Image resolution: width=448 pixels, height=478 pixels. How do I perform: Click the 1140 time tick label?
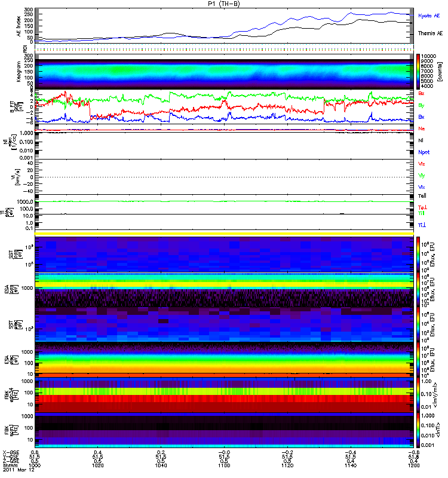click(x=351, y=465)
